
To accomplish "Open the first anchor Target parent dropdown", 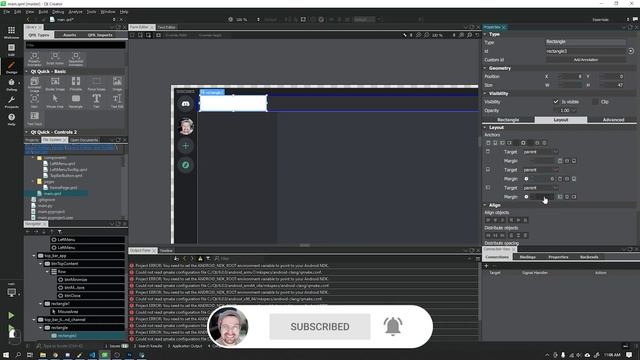I will click(x=541, y=152).
